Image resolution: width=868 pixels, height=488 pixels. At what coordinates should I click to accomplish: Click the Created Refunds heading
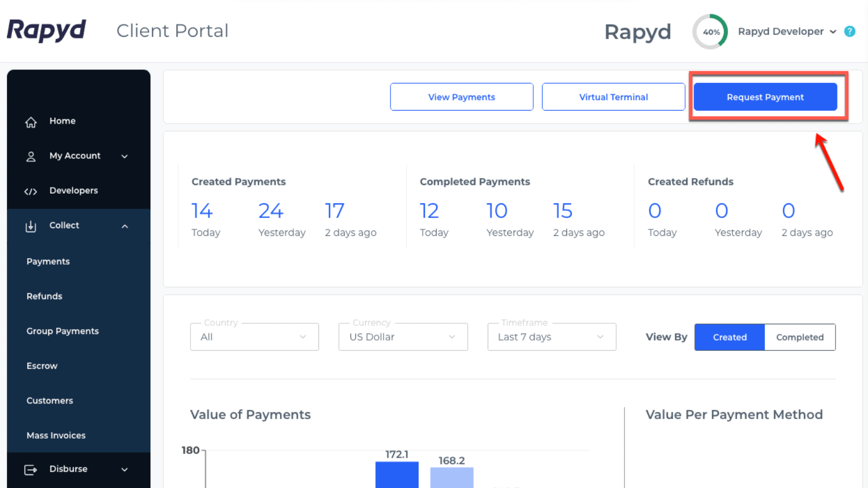tap(691, 182)
